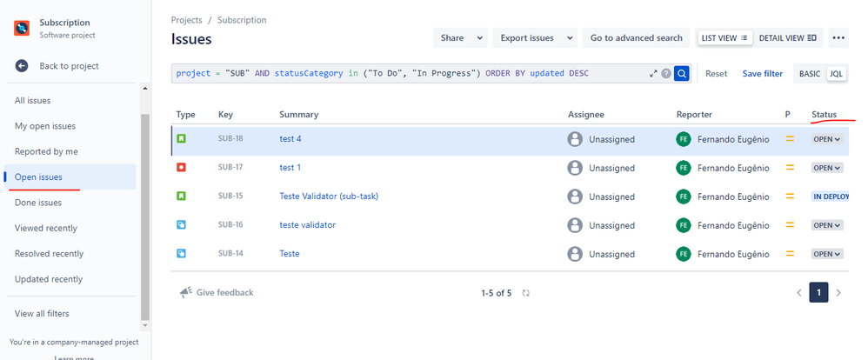
Task: Click the Reset button
Action: [x=717, y=74]
